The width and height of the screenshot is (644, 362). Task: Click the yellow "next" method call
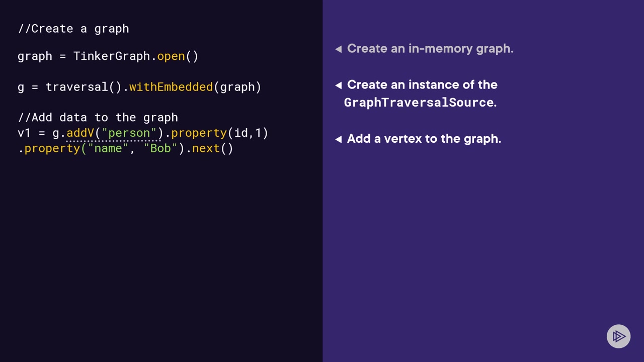pos(206,148)
